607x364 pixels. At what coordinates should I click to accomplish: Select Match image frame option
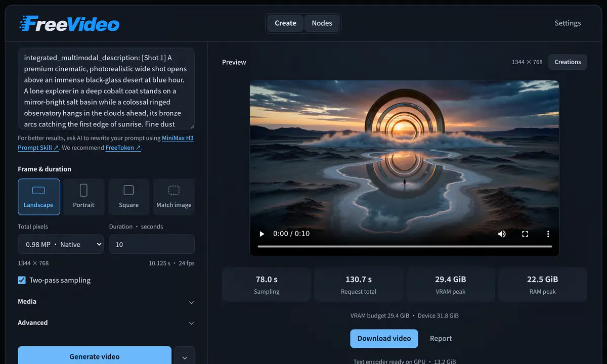click(174, 197)
